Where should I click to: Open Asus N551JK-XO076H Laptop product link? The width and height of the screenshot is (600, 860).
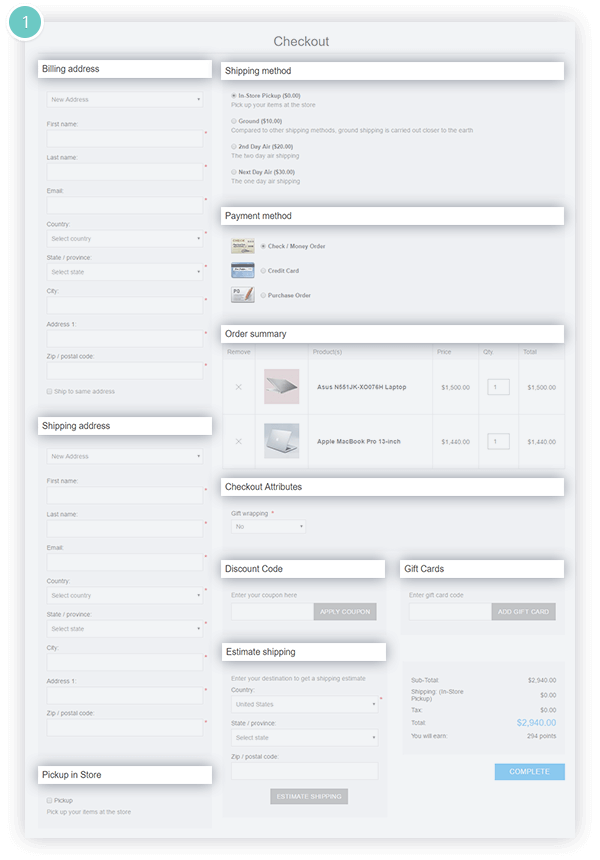(361, 387)
